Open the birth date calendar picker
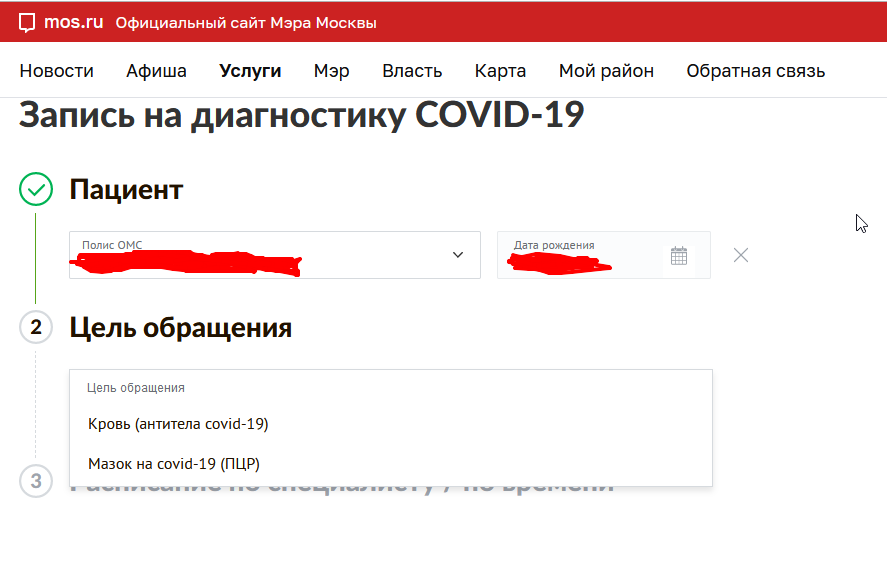This screenshot has height=588, width=887. pyautogui.click(x=679, y=256)
